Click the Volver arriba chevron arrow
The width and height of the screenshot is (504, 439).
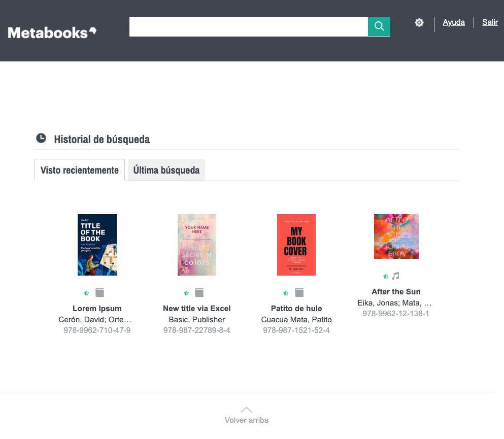tap(246, 410)
